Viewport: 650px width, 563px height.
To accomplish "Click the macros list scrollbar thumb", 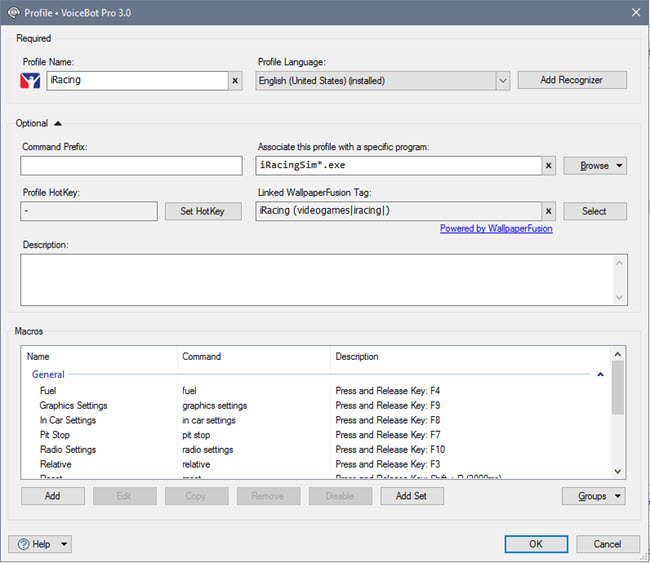I will (x=618, y=388).
